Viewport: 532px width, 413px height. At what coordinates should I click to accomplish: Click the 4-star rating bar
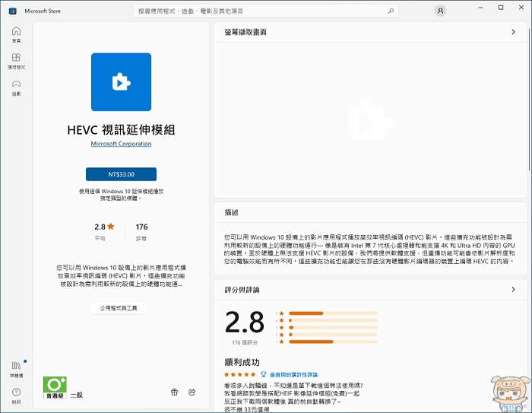(333, 320)
